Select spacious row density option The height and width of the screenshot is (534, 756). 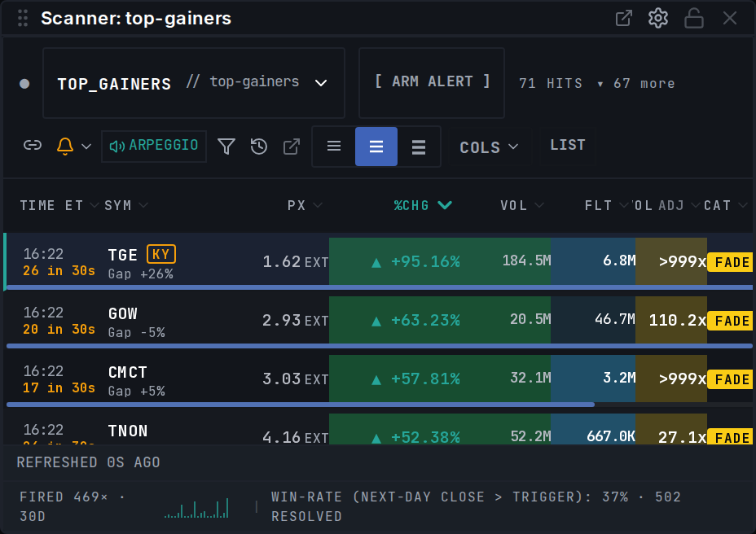click(419, 146)
